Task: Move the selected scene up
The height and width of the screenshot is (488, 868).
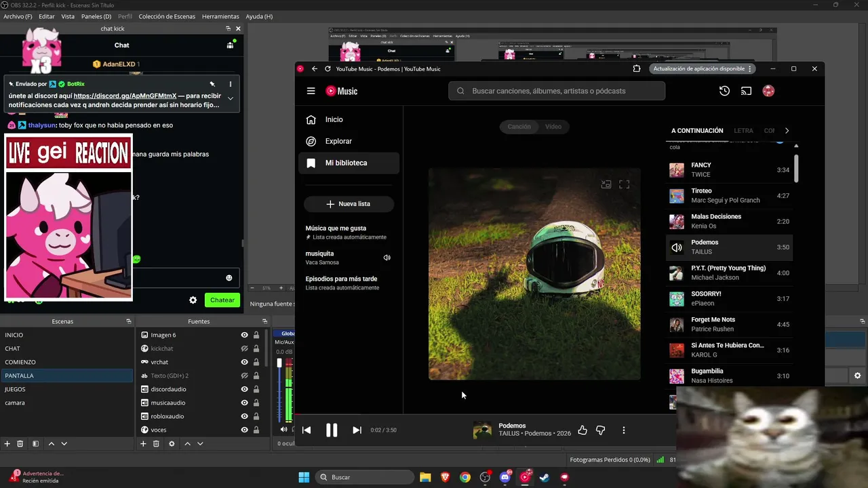Action: (52, 443)
